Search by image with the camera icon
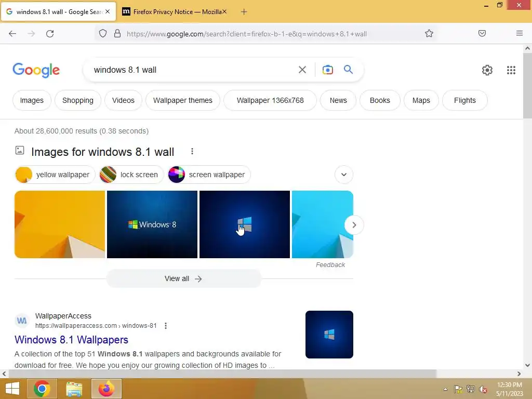This screenshot has width=532, height=399. coord(327,70)
